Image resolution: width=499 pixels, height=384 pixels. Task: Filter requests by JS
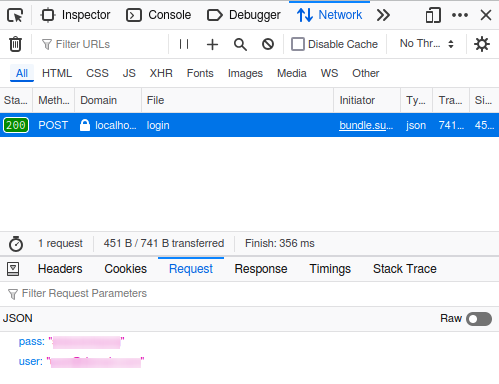(x=129, y=73)
